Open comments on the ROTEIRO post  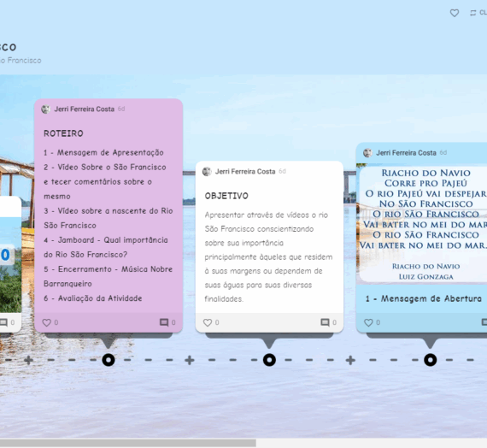[164, 322]
